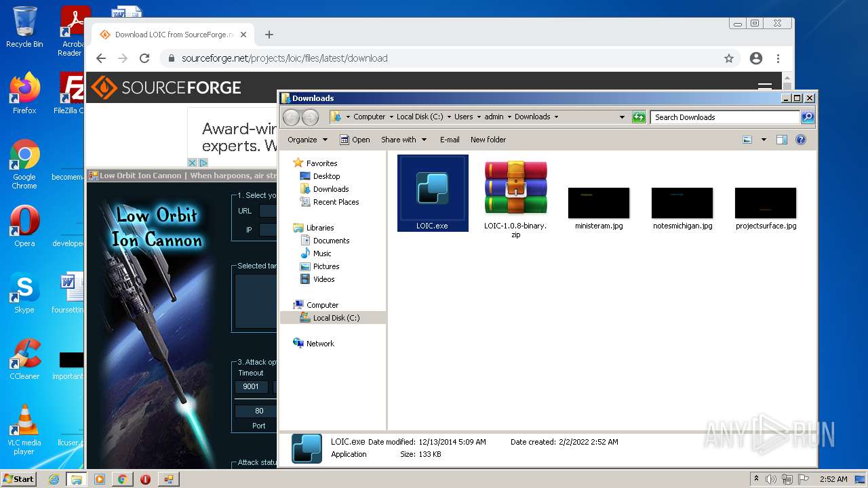Open VLC media player desktop shortcut
Image resolution: width=868 pixels, height=488 pixels.
click(x=24, y=430)
